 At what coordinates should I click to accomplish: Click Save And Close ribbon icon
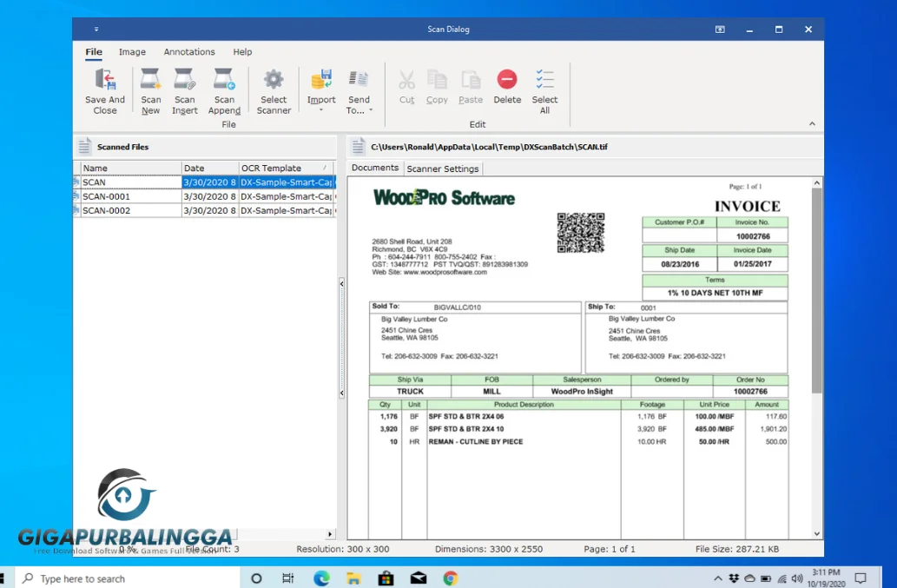point(105,80)
